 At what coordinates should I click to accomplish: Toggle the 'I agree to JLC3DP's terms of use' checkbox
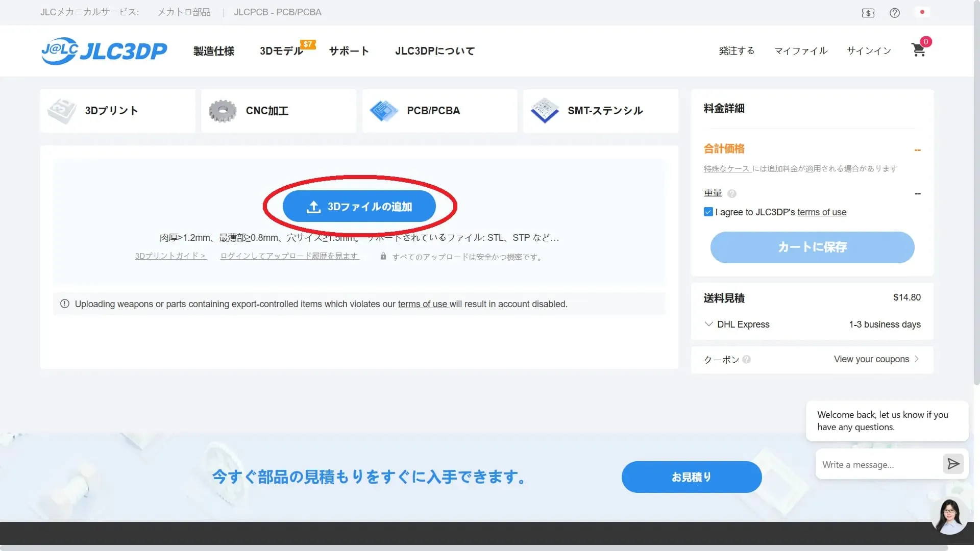[x=708, y=212]
